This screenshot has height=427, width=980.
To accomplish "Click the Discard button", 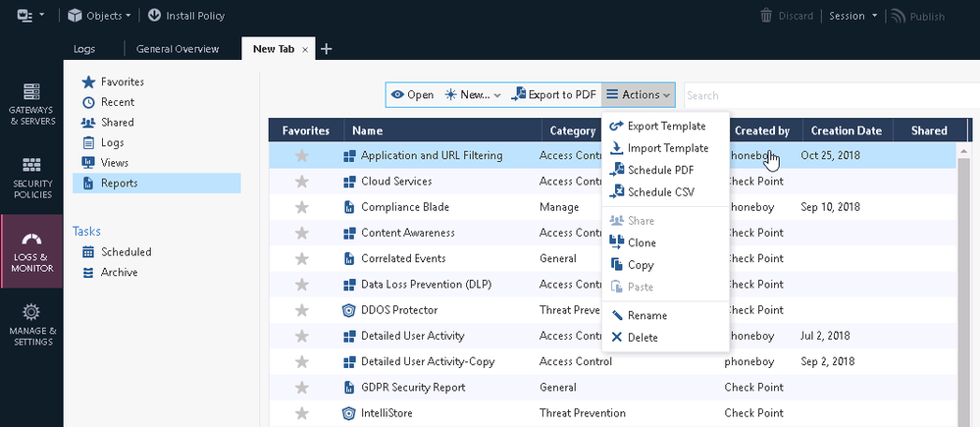I will 786,17.
